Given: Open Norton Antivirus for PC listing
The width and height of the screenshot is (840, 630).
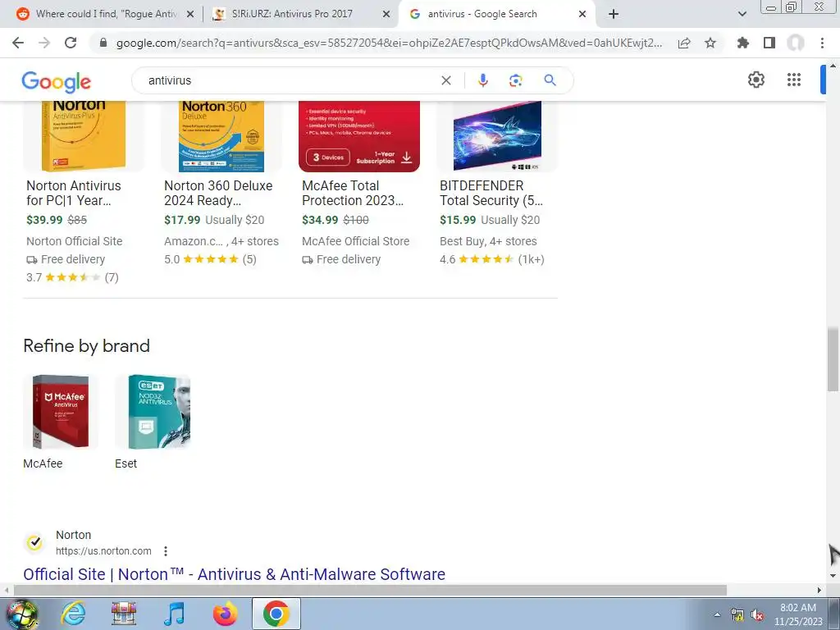Looking at the screenshot, I should click(x=74, y=193).
